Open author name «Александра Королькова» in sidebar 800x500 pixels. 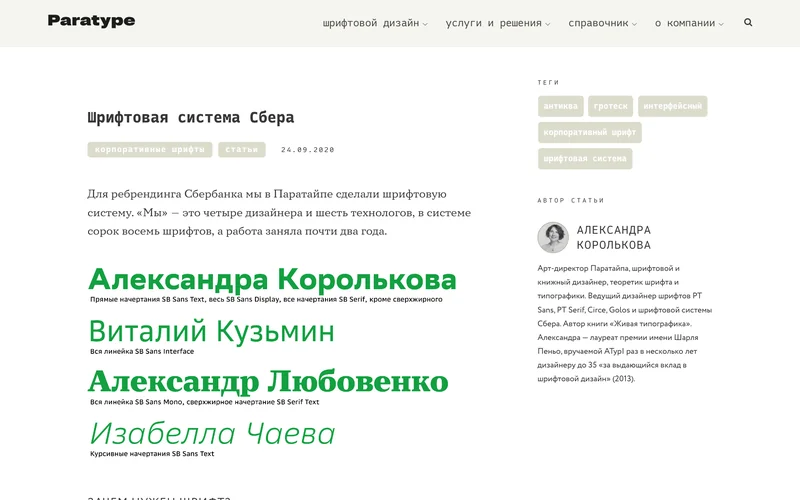(614, 237)
